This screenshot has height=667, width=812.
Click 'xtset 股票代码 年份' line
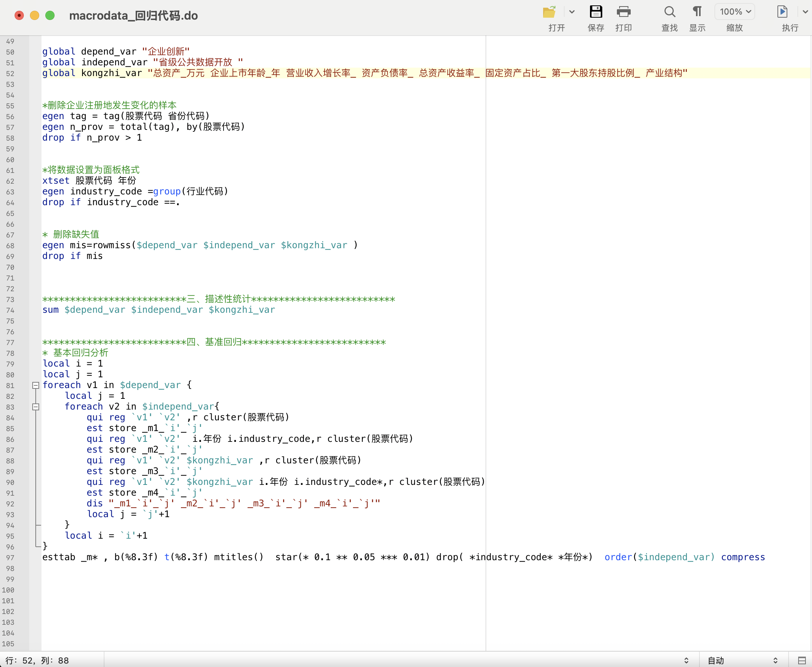89,181
